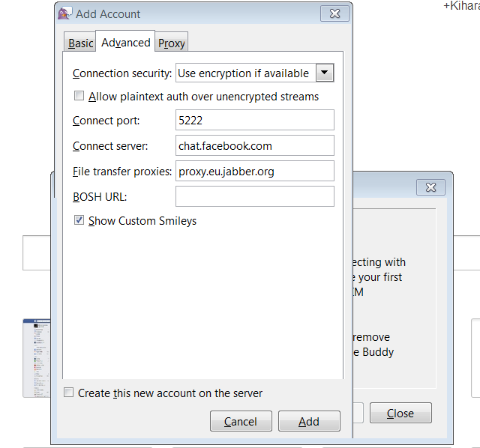Click the empty BOSH URL field

point(254,196)
